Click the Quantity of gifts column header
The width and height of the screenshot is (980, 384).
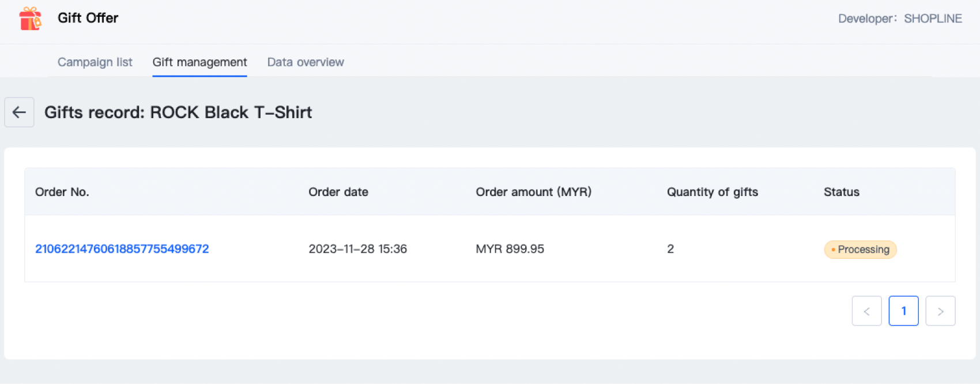[x=712, y=192]
